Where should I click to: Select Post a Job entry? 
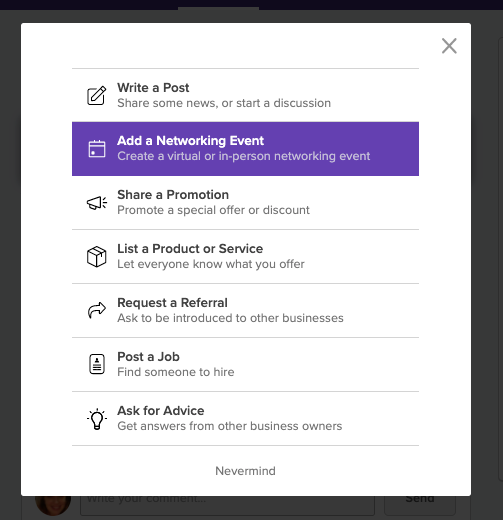[245, 364]
